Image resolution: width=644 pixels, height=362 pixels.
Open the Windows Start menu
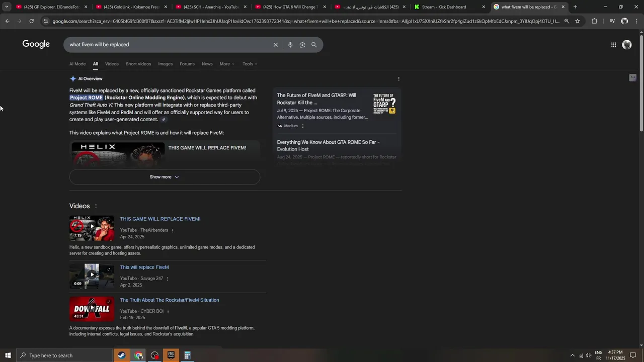[8, 355]
